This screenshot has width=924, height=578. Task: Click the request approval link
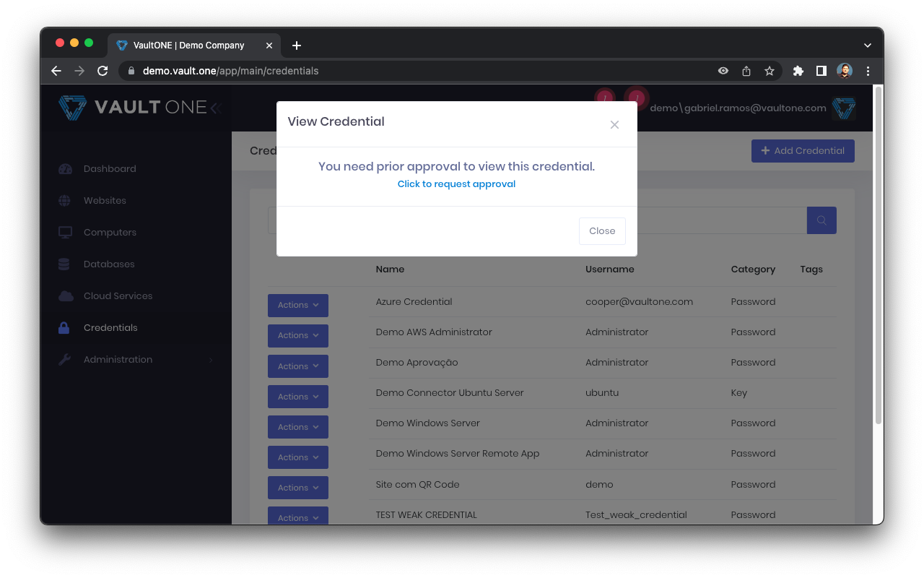click(456, 184)
